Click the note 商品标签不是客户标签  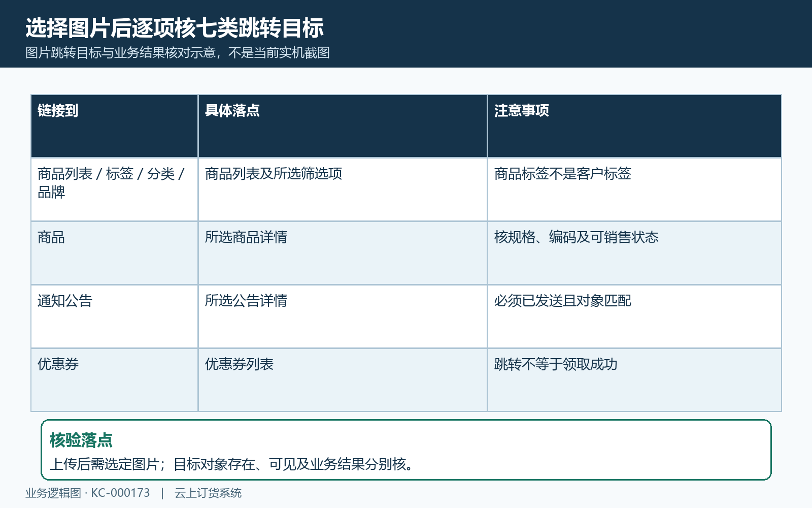[634, 189]
